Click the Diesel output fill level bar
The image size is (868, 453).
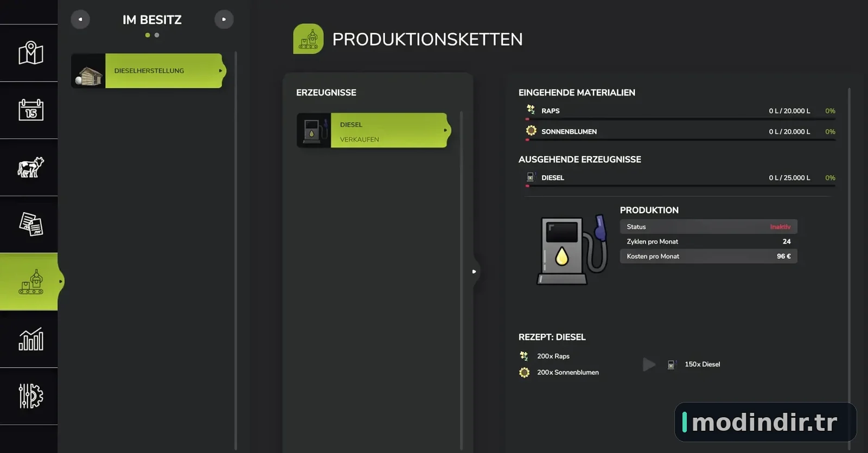(x=680, y=186)
